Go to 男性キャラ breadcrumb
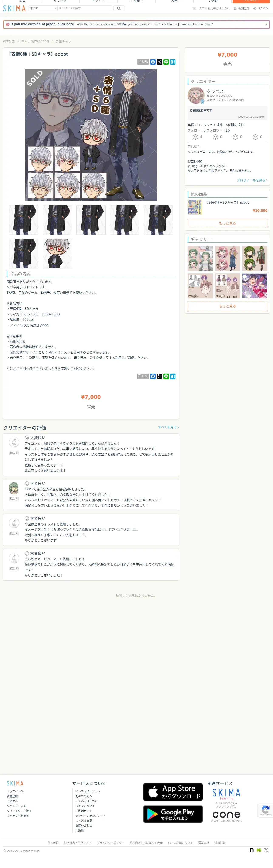Screen dimensions: 273x868 (x=63, y=42)
